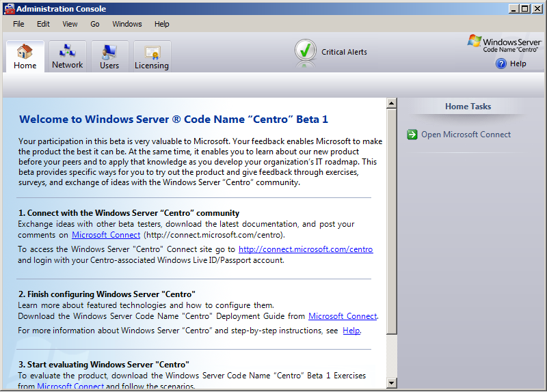Screen dimensions: 547x392
Task: Open the Licensing certificate icon
Action: (x=152, y=53)
